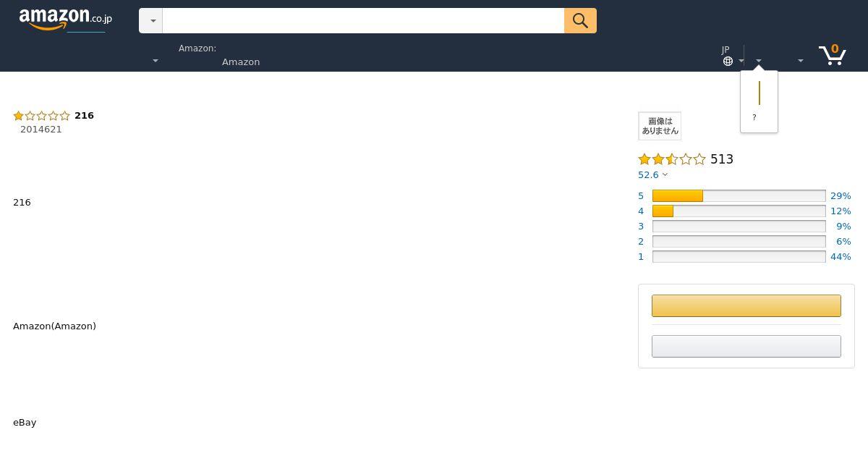Click the review title 216
This screenshot has width=868, height=456.
click(84, 116)
